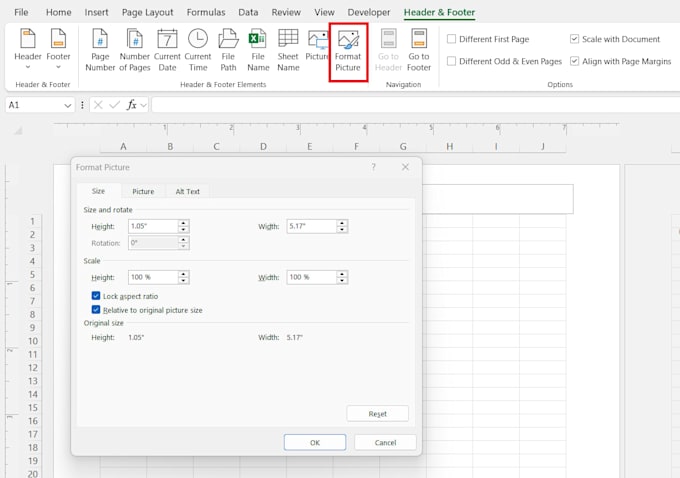Viewport: 680px width, 478px height.
Task: Select the Picture tab in dialog
Action: pyautogui.click(x=143, y=191)
